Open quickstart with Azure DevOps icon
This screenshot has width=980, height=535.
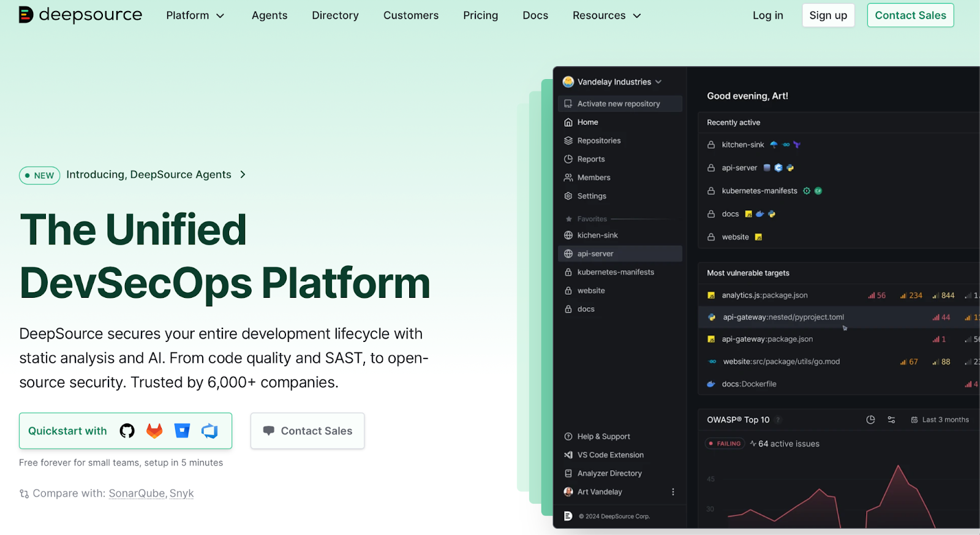click(209, 431)
